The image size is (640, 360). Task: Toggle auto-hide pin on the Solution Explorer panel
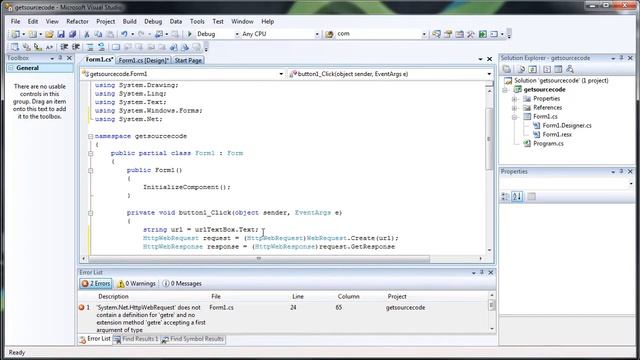tap(621, 58)
